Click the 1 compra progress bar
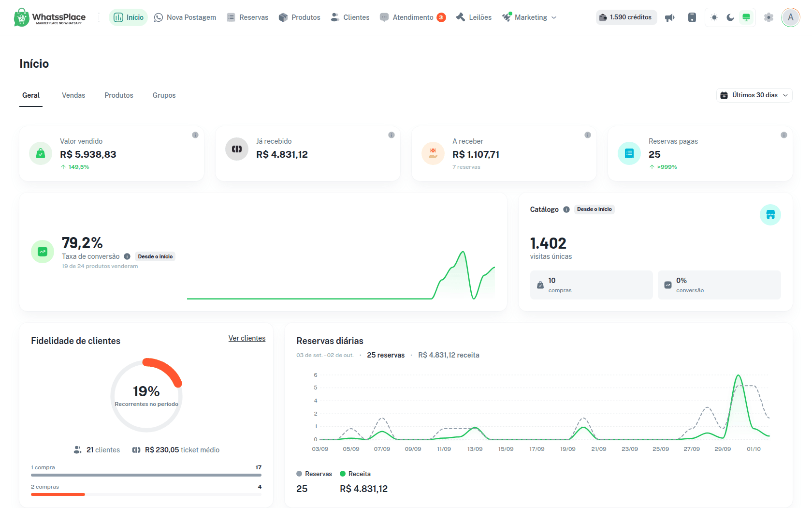812x508 pixels. [x=146, y=475]
